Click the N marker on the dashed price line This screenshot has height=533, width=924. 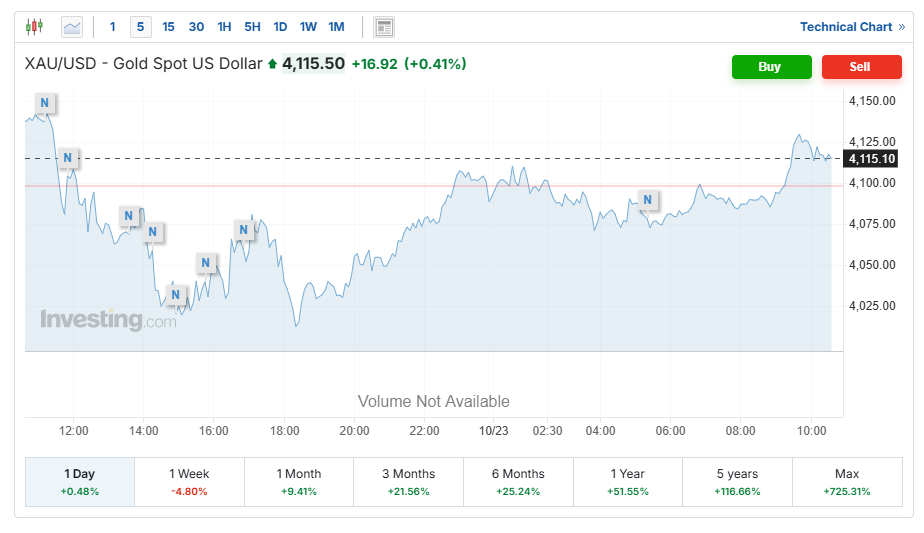point(68,158)
